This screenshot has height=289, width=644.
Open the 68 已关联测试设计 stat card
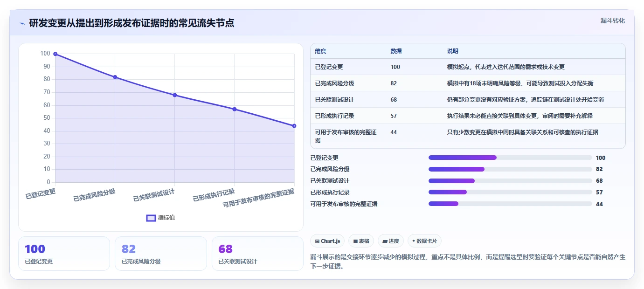[257, 254]
